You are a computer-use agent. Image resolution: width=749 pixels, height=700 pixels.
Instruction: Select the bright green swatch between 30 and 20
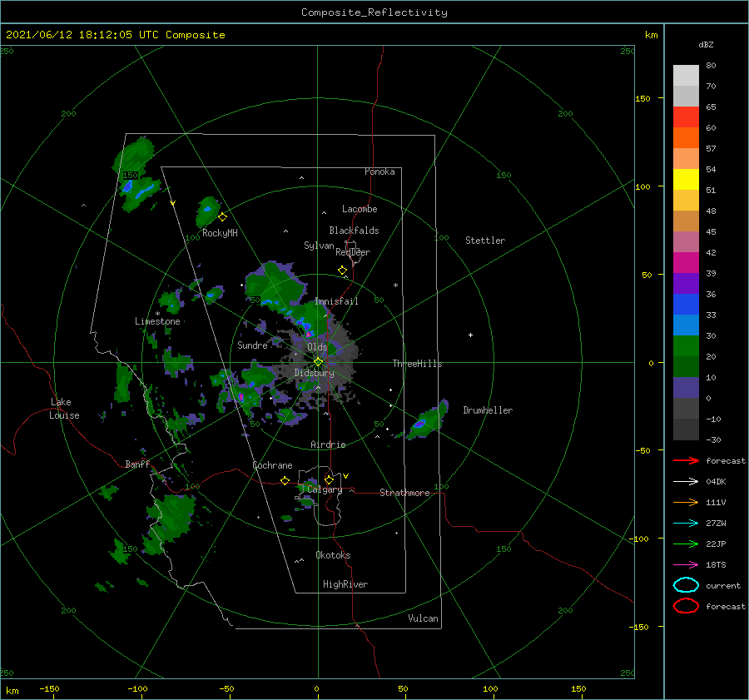point(686,346)
